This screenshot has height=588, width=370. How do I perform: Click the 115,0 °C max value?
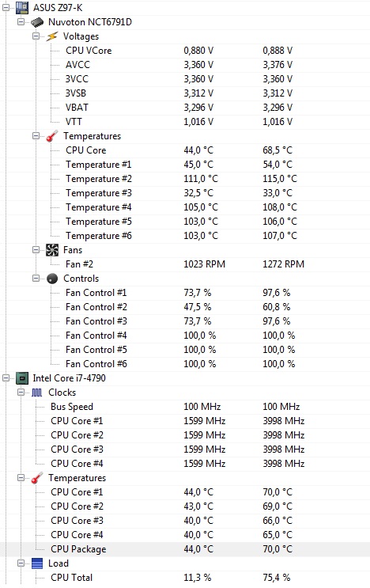click(x=280, y=179)
